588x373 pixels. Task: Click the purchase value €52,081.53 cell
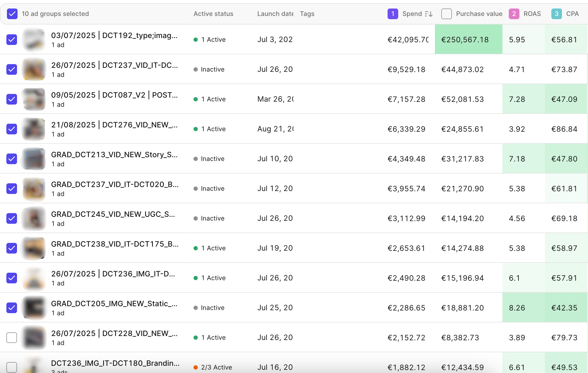[463, 99]
